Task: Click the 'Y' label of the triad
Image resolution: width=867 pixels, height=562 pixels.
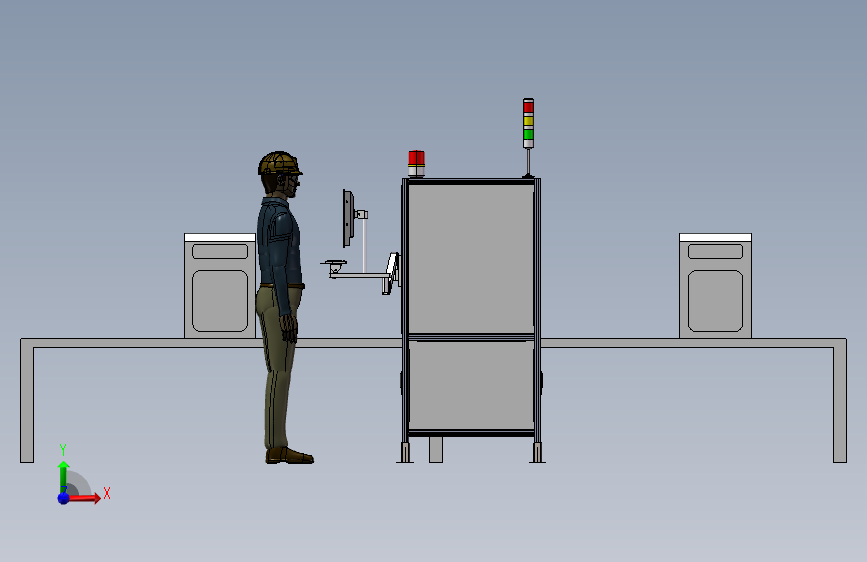Action: [x=63, y=449]
